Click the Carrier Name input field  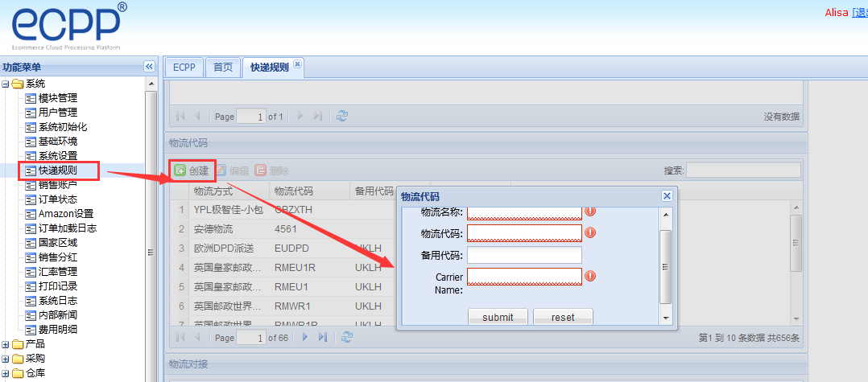(523, 277)
